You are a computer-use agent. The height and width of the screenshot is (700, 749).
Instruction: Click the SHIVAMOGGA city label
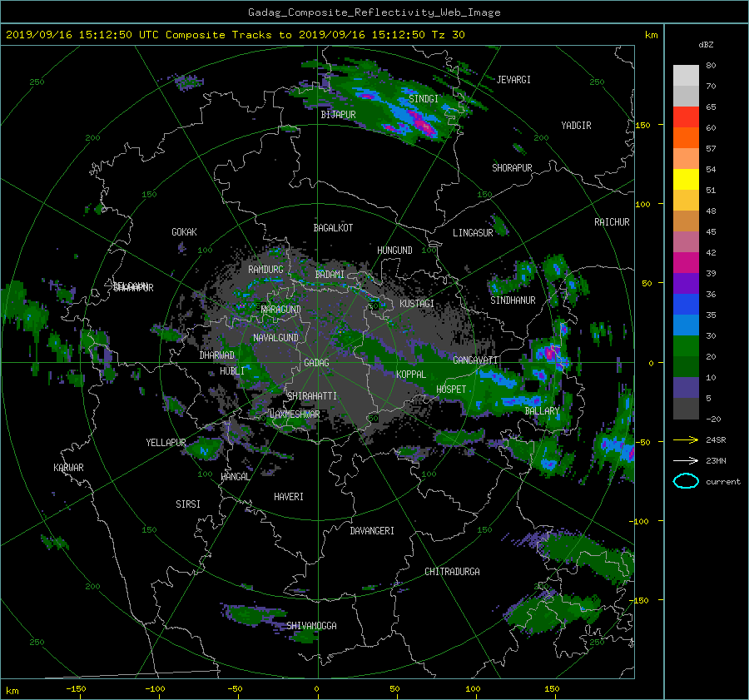(x=311, y=625)
